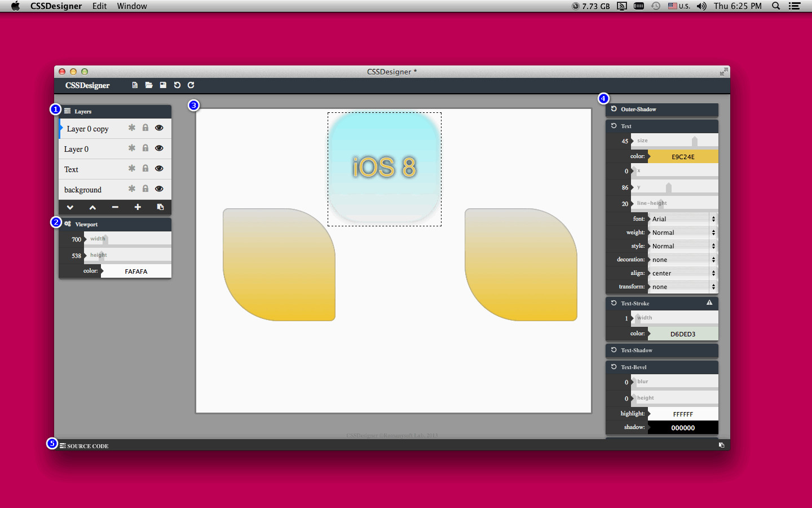The image size is (812, 508).
Task: Copy the source code with the bottom-right icon
Action: 721,445
